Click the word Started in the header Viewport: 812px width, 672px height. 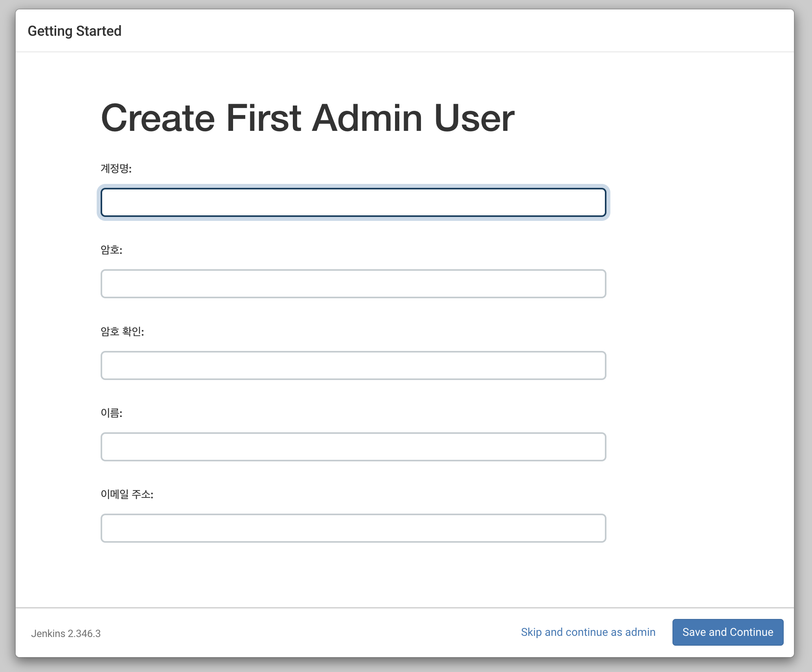point(99,31)
